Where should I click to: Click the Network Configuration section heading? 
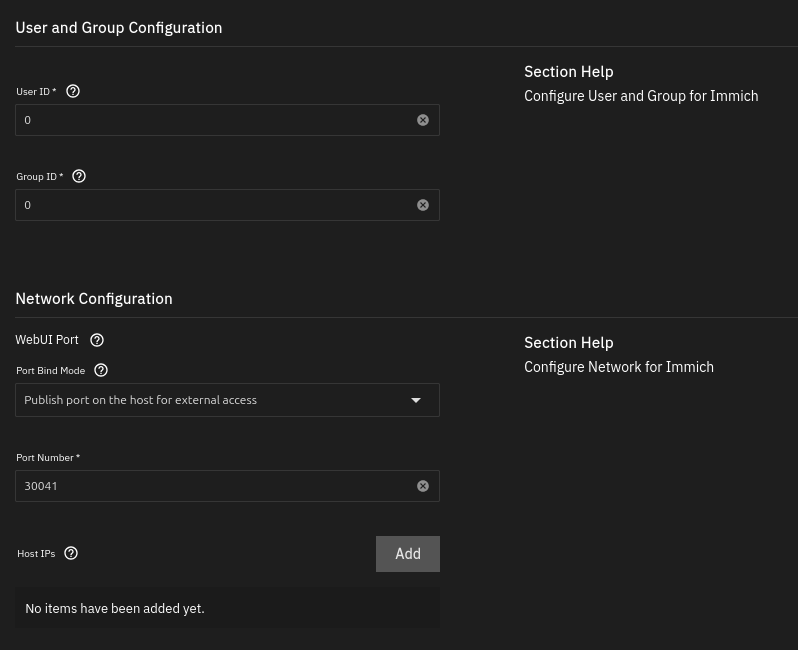tap(94, 299)
